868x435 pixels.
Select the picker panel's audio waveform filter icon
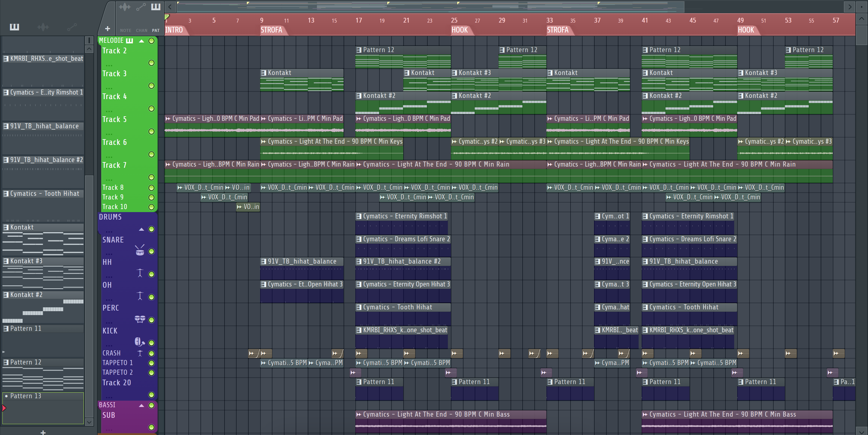tap(43, 27)
